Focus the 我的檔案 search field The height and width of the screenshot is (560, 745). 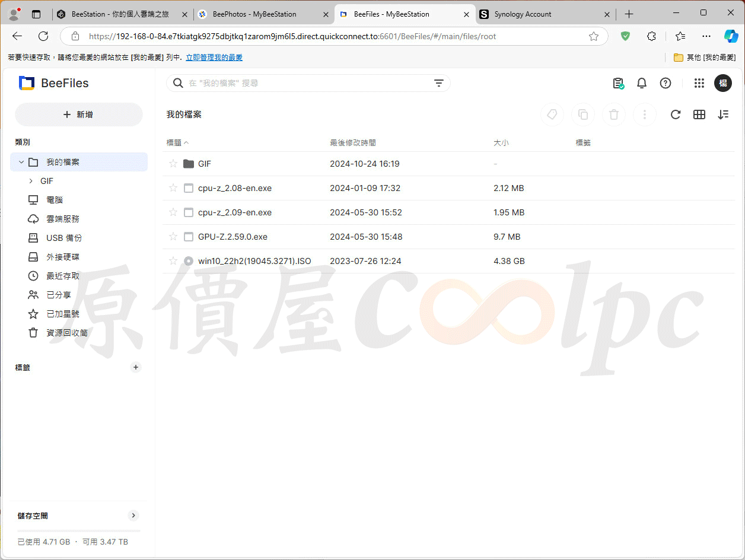pos(308,83)
